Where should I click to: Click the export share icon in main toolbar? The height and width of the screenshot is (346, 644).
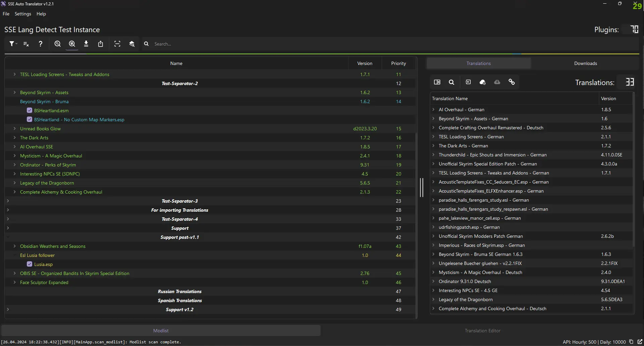pos(101,44)
